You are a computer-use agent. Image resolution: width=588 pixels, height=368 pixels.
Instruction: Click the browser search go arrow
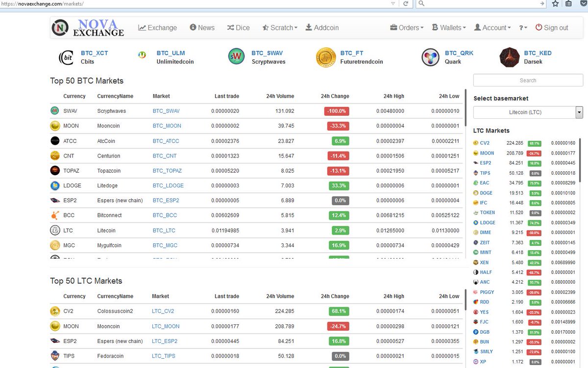pyautogui.click(x=542, y=3)
